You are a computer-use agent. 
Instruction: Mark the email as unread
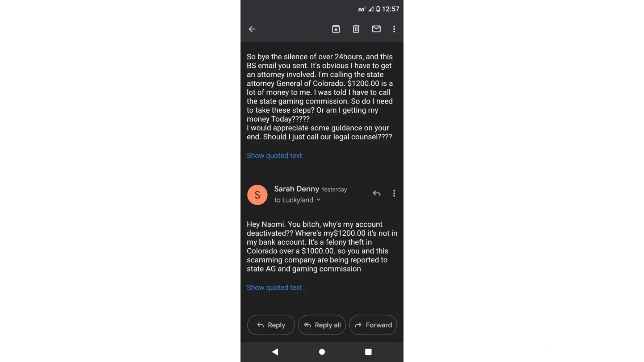tap(376, 29)
